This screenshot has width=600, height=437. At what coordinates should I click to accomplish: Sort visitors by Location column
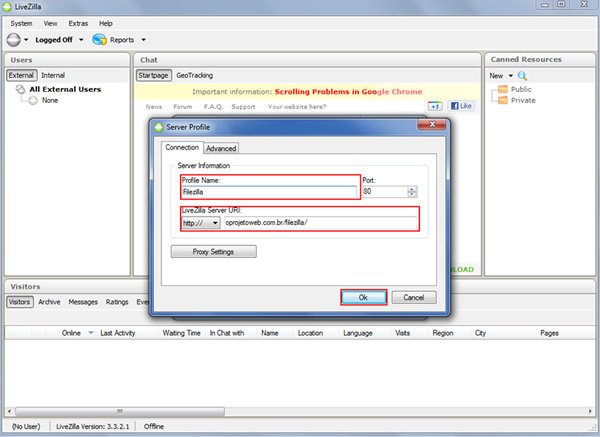pos(310,333)
